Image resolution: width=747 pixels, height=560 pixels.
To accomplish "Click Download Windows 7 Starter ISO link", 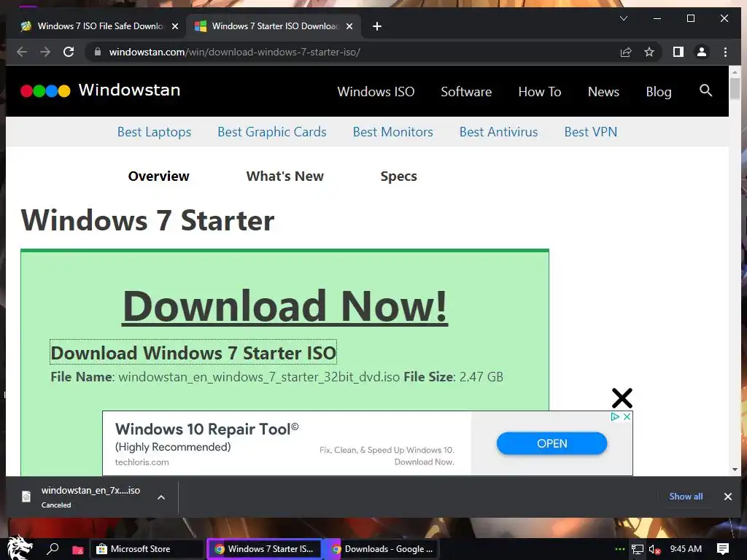I will 193,353.
